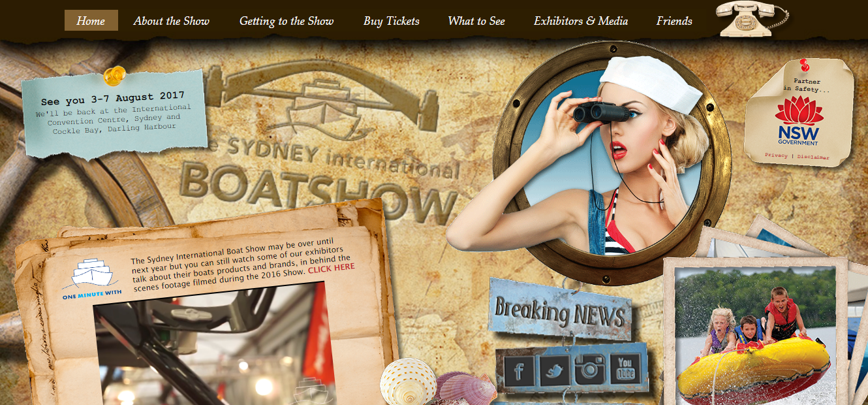The image size is (868, 405).
Task: Open the kids on inflatable tube photo
Action: click(x=755, y=335)
